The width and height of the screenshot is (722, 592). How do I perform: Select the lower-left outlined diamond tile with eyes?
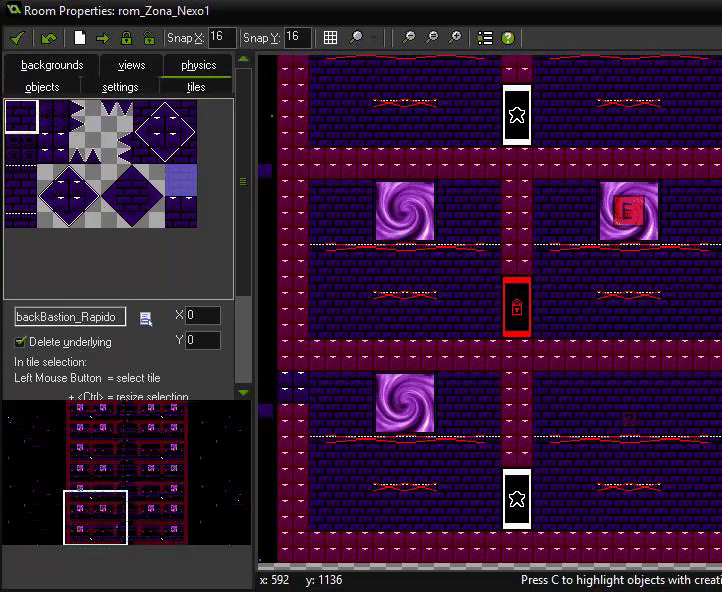69,196
